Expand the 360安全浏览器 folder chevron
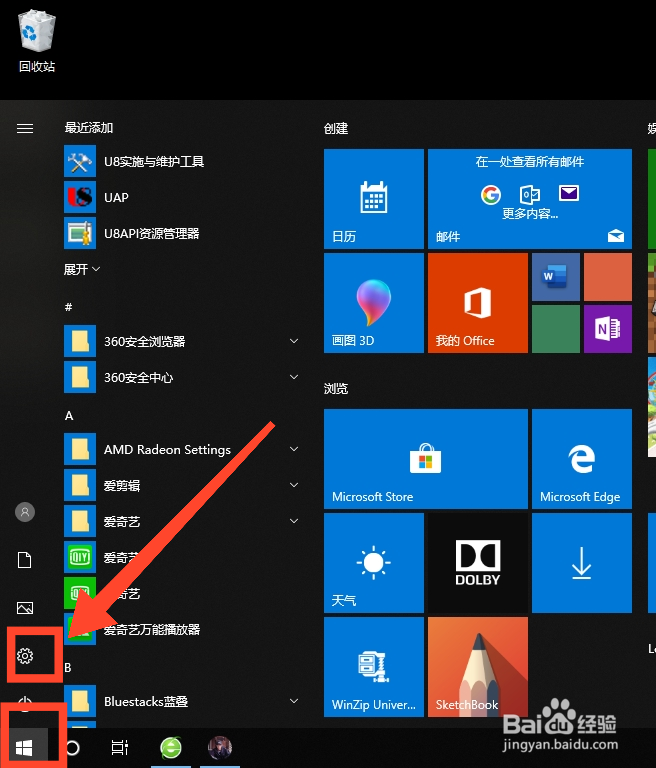The width and height of the screenshot is (656, 768). click(294, 341)
